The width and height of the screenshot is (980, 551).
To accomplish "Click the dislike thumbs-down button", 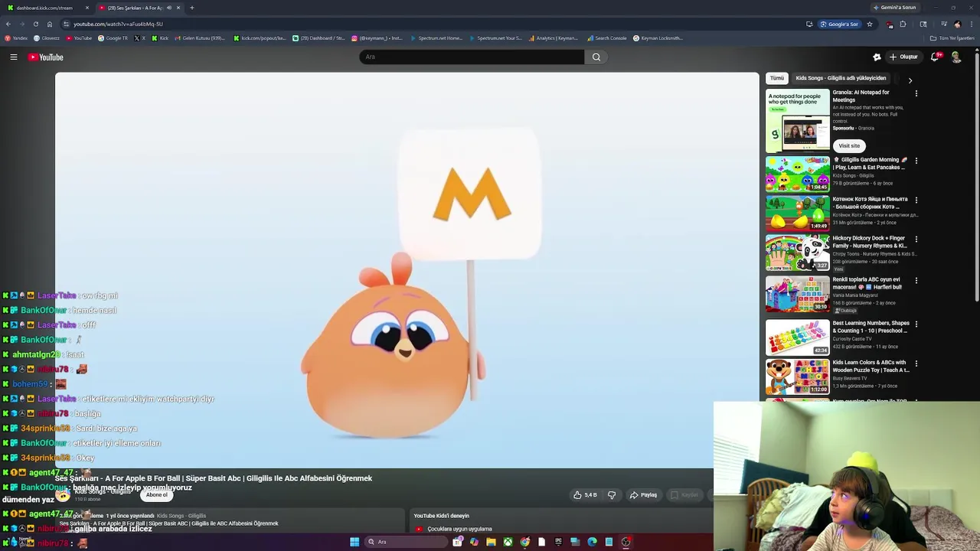I will point(612,495).
